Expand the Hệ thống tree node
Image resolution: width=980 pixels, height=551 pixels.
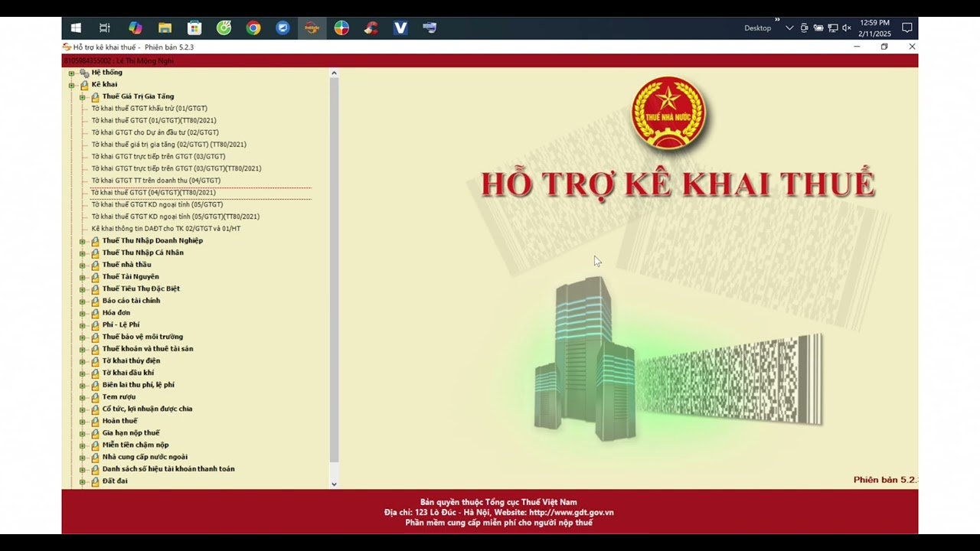(x=71, y=73)
